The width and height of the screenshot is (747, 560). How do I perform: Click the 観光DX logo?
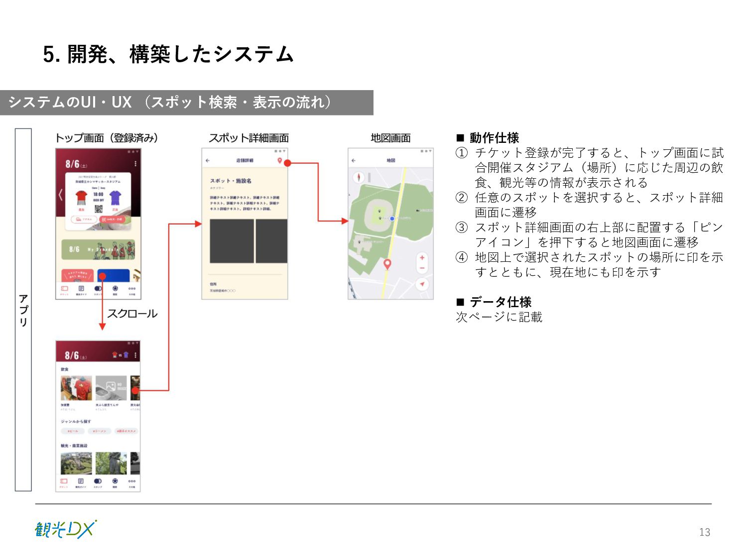(66, 529)
